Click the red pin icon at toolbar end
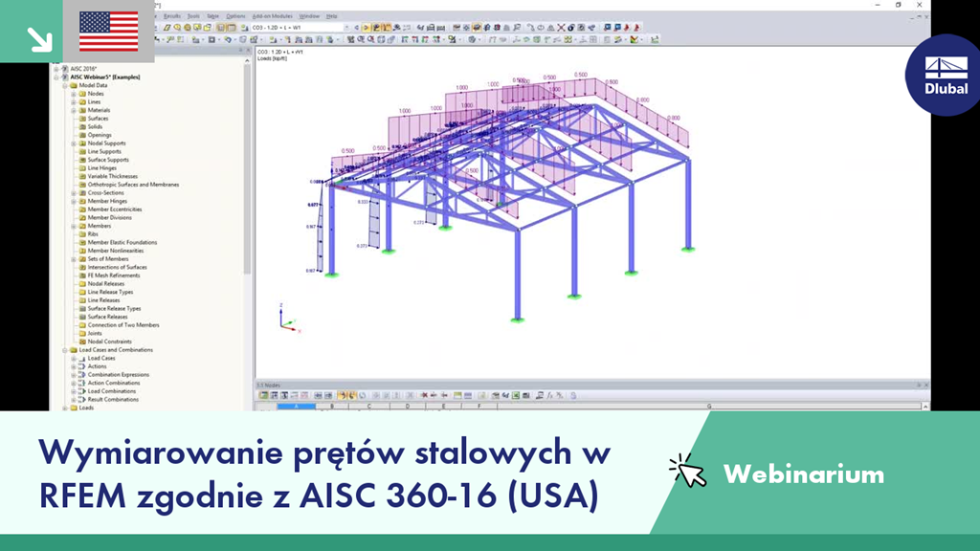Image resolution: width=980 pixels, height=551 pixels. (x=636, y=28)
